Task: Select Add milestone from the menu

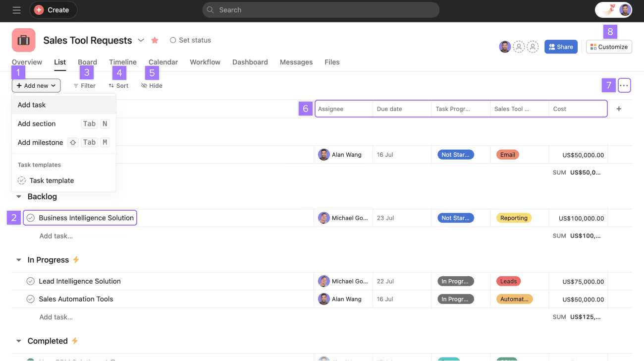Action: [x=41, y=142]
